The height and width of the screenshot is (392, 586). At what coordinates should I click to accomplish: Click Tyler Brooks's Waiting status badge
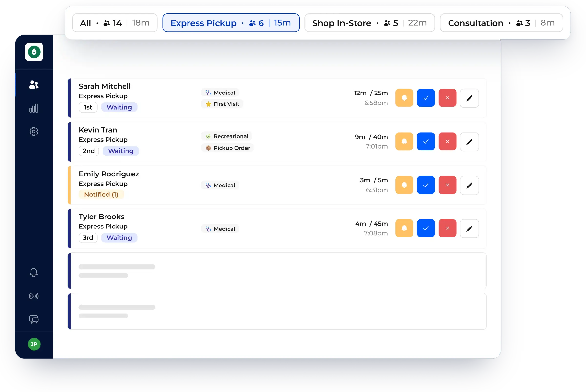(x=119, y=237)
